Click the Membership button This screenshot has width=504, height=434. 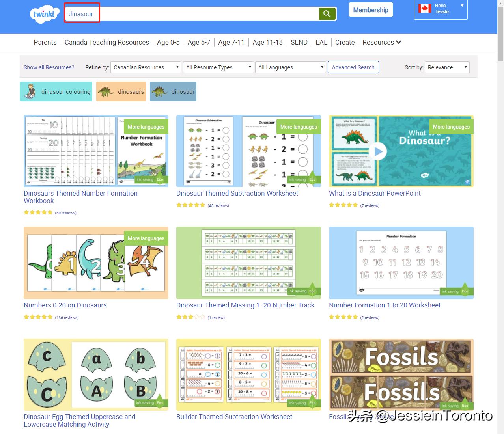point(370,10)
